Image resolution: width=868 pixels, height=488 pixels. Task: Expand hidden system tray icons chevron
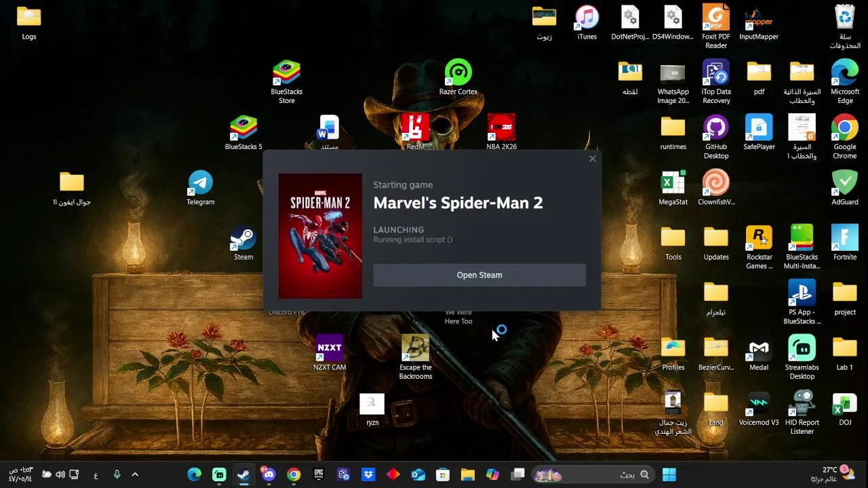(x=135, y=474)
